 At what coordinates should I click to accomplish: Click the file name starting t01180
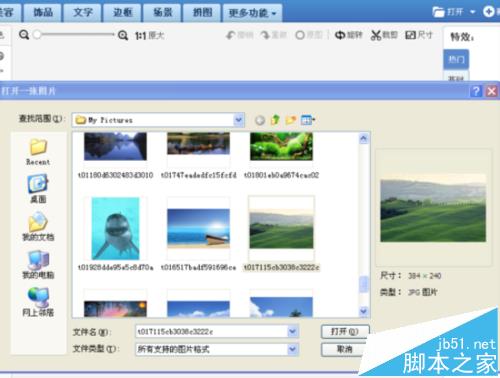point(115,175)
